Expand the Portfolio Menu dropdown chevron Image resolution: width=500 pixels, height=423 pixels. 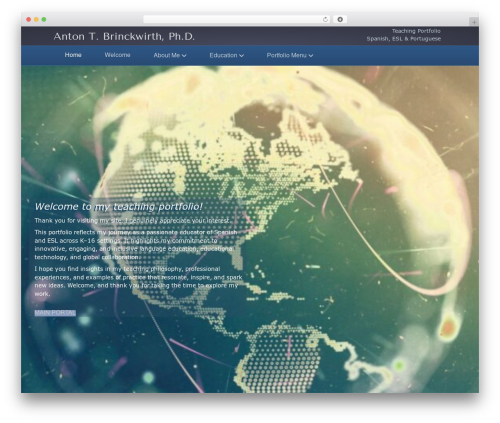311,56
